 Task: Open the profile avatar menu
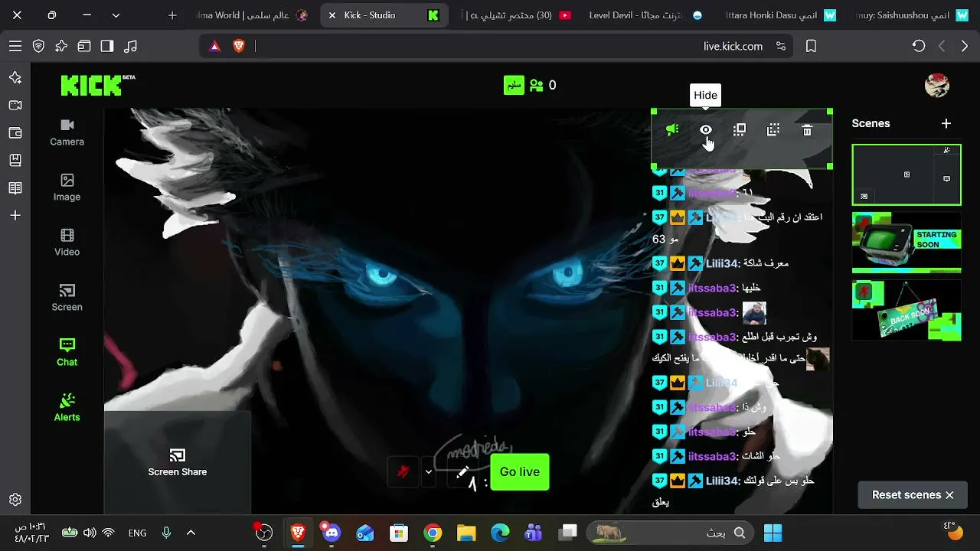pos(937,85)
